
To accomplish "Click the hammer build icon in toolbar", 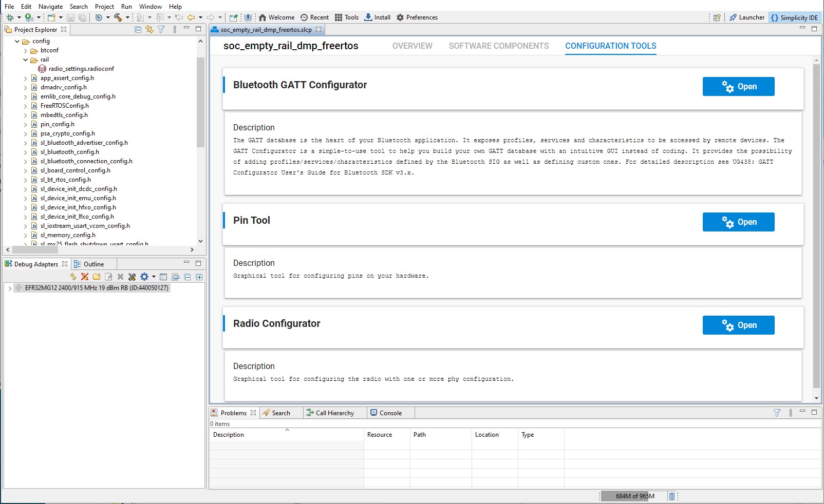I will tap(118, 17).
